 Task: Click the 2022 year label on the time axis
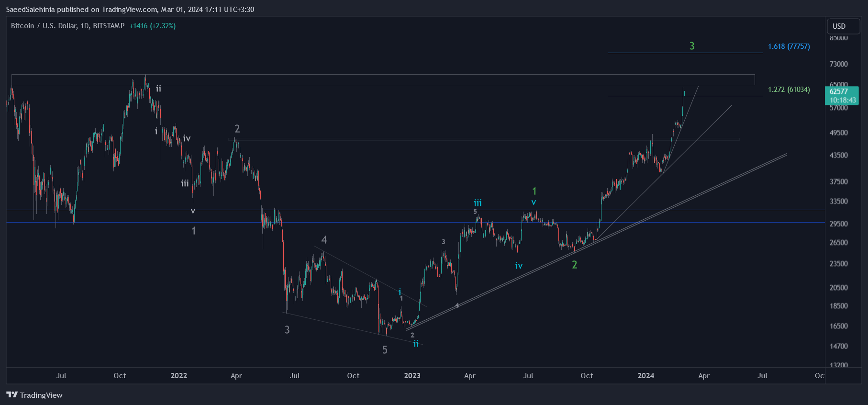point(179,375)
